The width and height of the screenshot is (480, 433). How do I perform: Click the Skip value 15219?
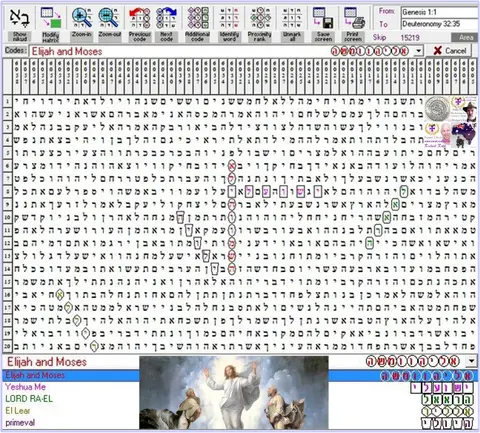pyautogui.click(x=410, y=37)
